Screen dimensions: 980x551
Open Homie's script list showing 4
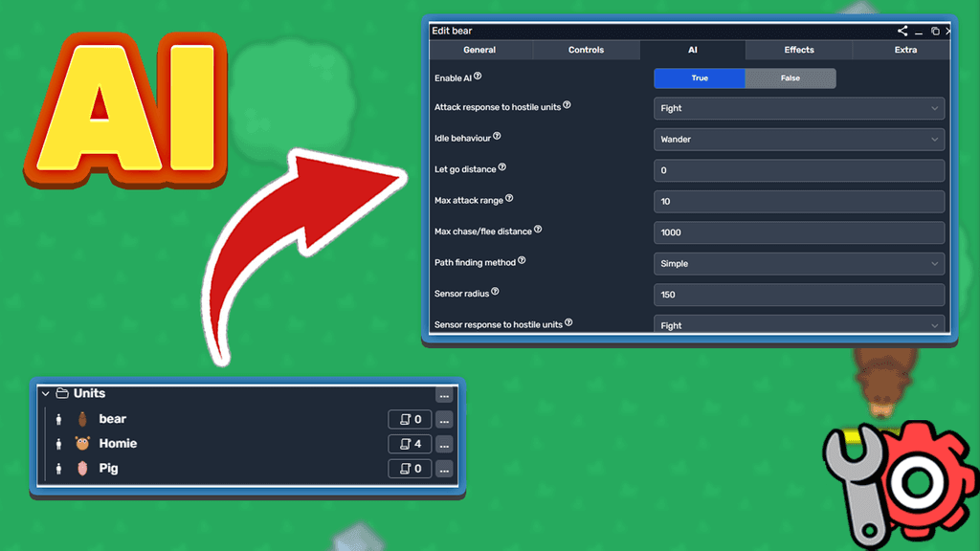coord(409,444)
